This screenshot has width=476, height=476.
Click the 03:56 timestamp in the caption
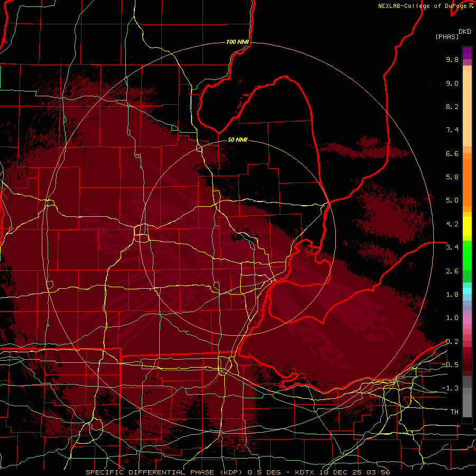[378, 472]
